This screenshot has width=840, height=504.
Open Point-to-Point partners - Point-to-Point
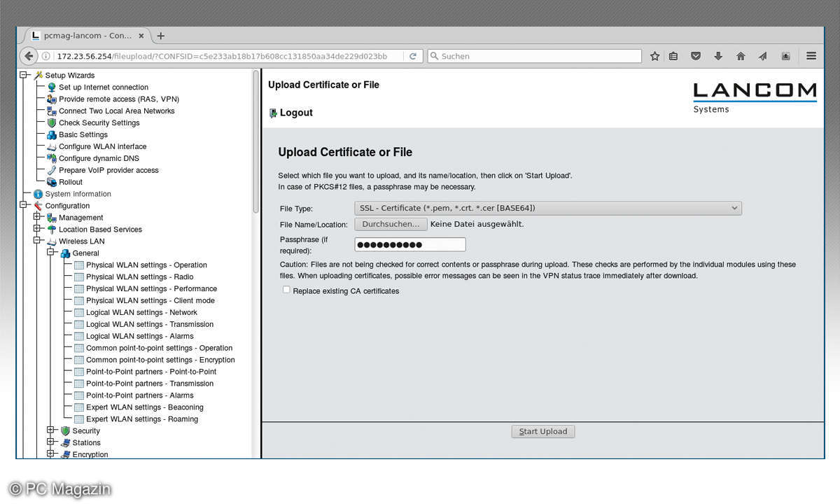tap(151, 372)
